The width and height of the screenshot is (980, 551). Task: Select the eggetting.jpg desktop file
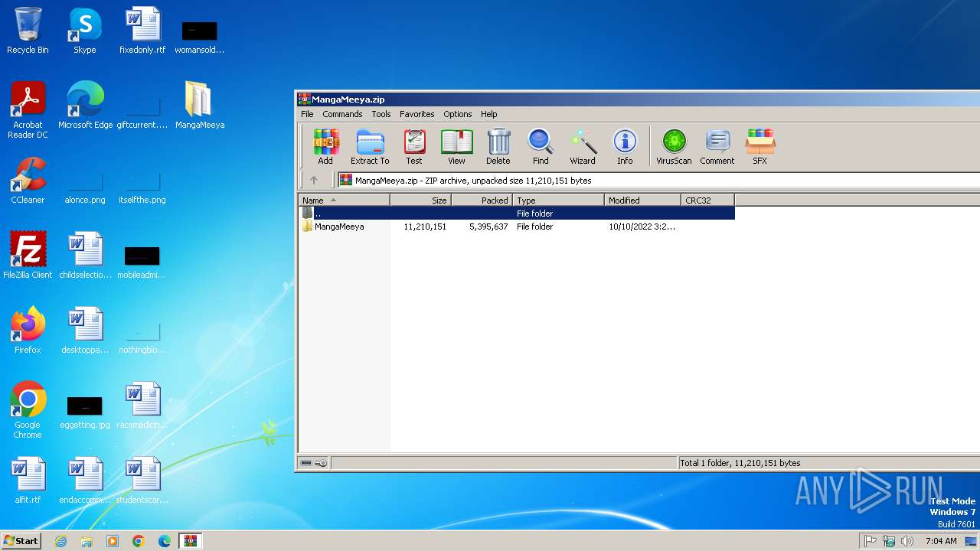(x=85, y=413)
